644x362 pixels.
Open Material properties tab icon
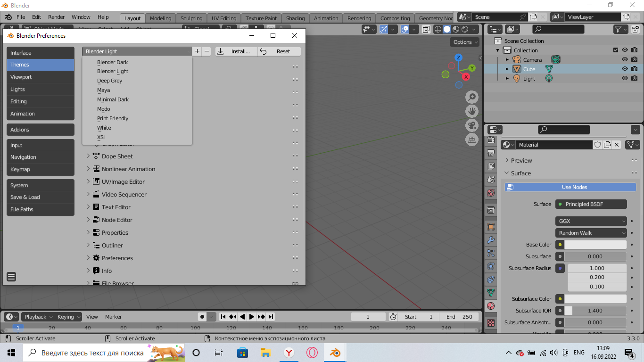491,306
